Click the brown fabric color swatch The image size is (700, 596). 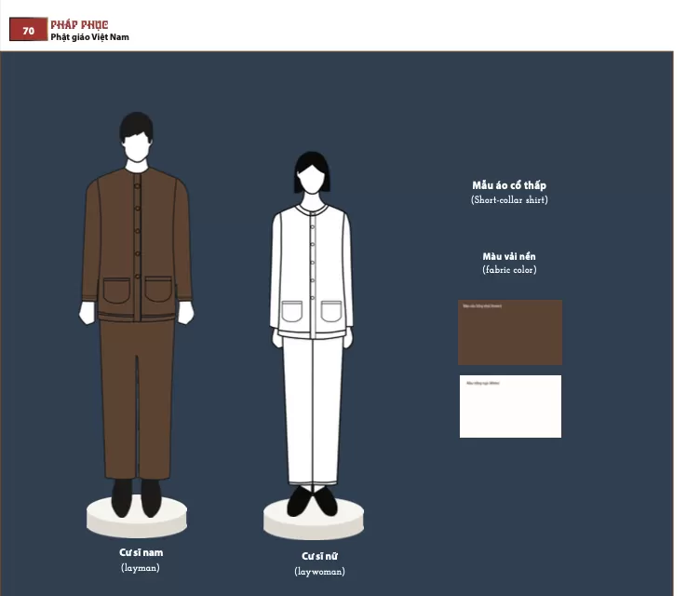click(510, 332)
